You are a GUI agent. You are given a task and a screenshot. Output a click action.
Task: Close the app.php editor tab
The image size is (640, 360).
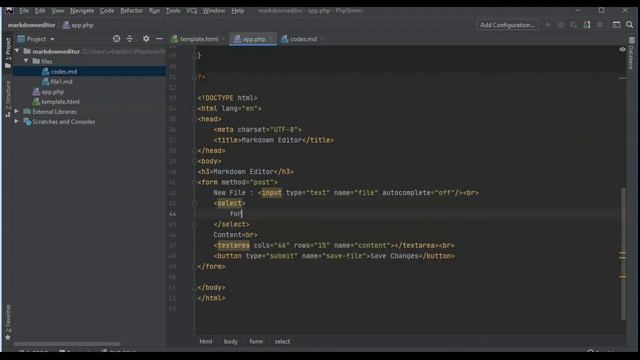point(270,39)
